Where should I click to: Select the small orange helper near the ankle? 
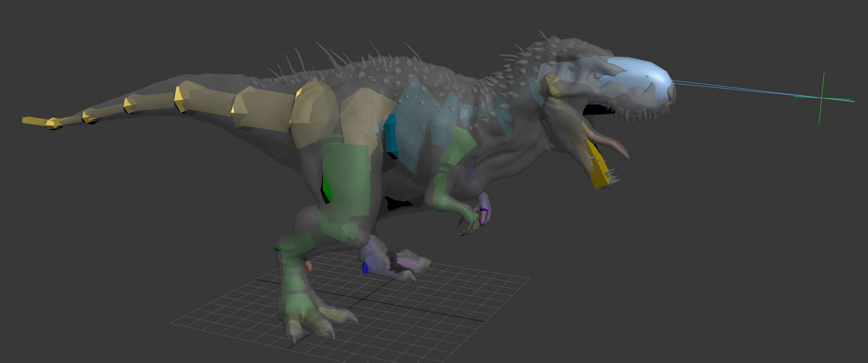[308, 267]
